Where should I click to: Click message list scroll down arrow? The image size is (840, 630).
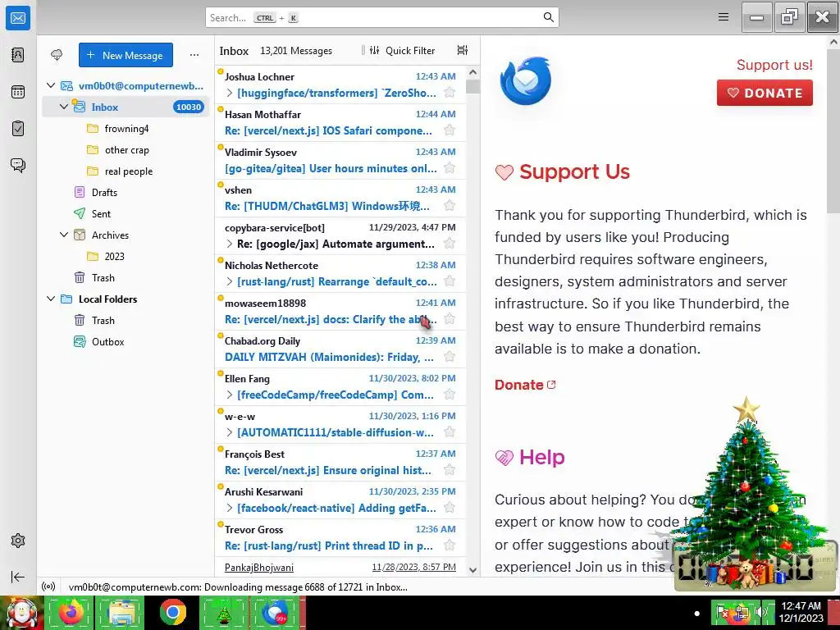point(472,570)
